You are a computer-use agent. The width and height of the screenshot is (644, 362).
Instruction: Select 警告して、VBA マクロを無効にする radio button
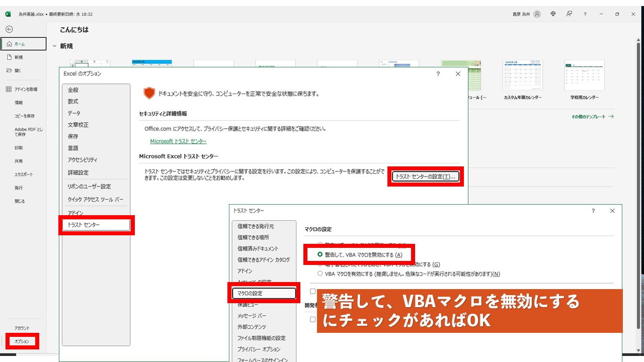point(320,254)
